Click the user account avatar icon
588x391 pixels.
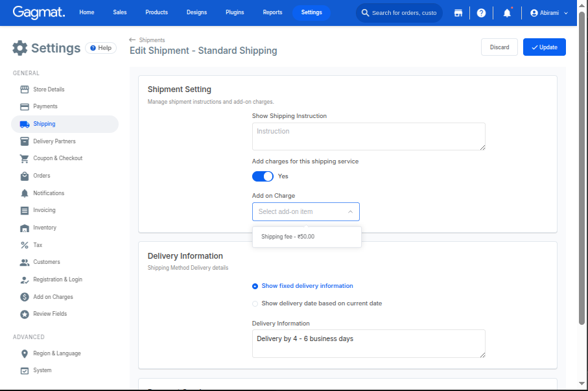pos(534,13)
